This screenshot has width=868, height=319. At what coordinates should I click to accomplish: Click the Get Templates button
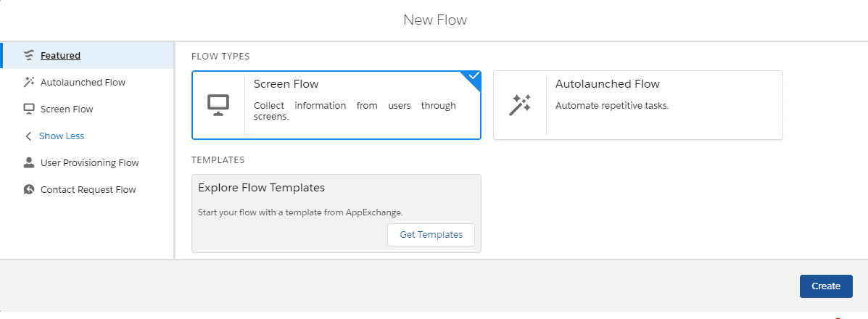pos(431,235)
